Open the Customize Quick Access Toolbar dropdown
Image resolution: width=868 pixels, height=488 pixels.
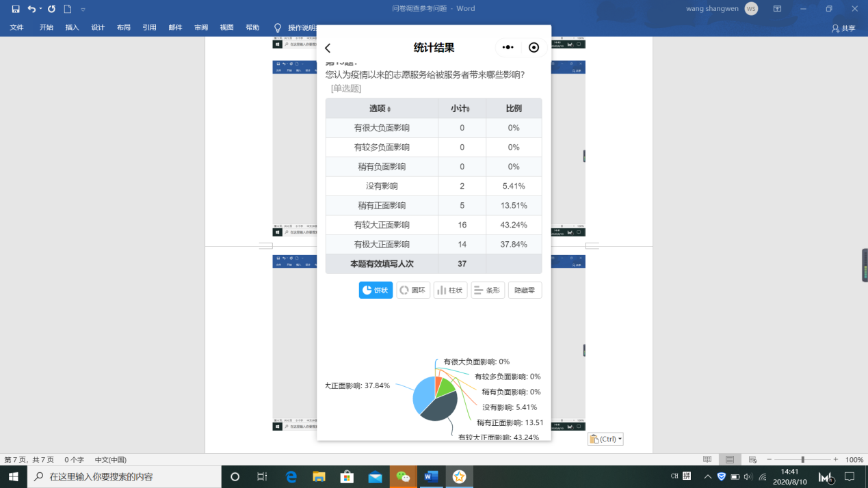[83, 10]
